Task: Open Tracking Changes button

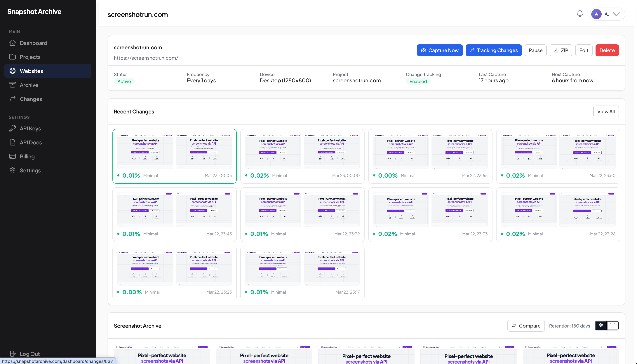Action: (494, 50)
